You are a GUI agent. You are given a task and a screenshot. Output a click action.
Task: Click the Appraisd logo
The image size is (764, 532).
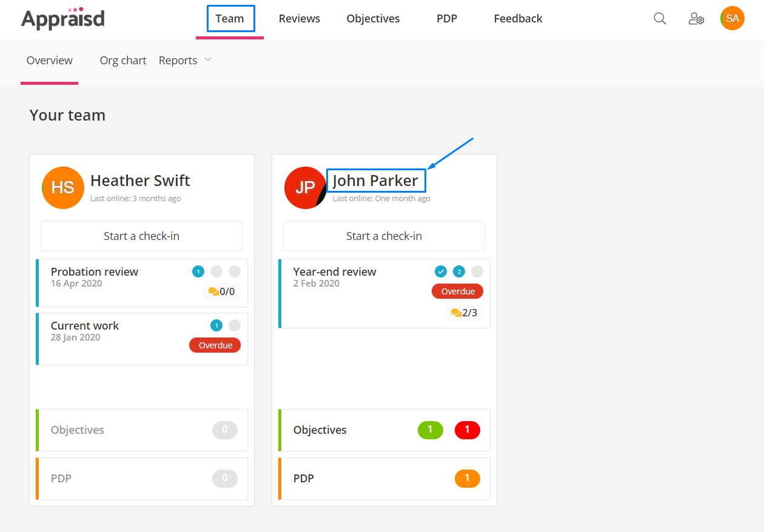[63, 18]
